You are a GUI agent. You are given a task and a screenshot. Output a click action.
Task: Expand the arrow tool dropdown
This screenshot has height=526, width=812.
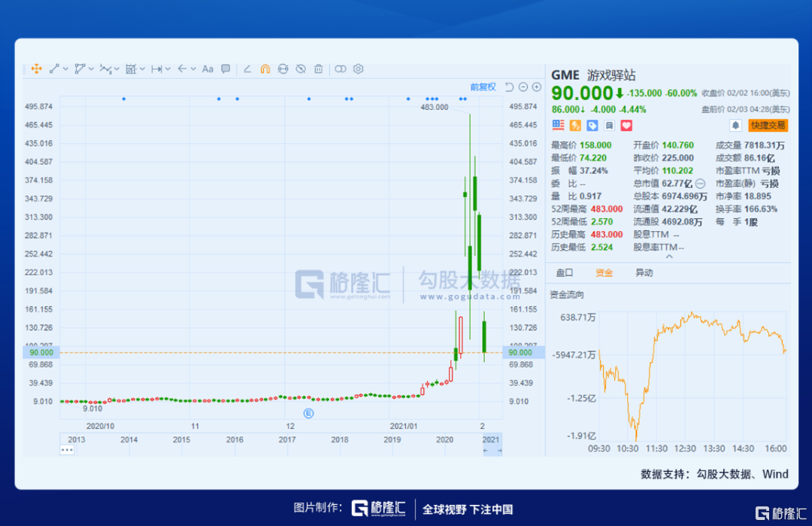point(192,68)
